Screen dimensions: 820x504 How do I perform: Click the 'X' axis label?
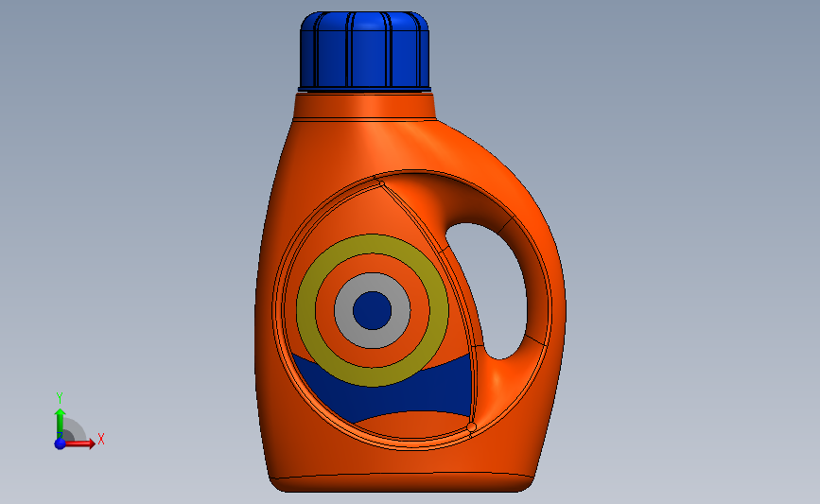(101, 439)
